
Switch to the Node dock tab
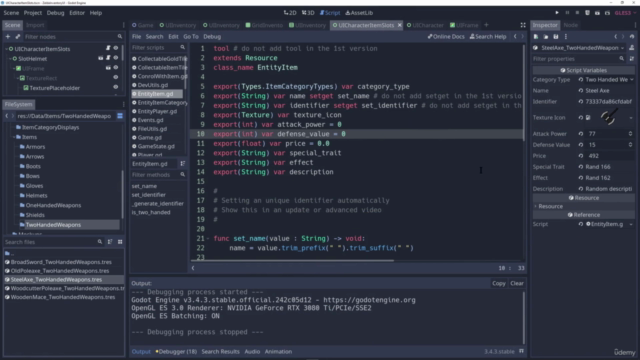pos(570,25)
